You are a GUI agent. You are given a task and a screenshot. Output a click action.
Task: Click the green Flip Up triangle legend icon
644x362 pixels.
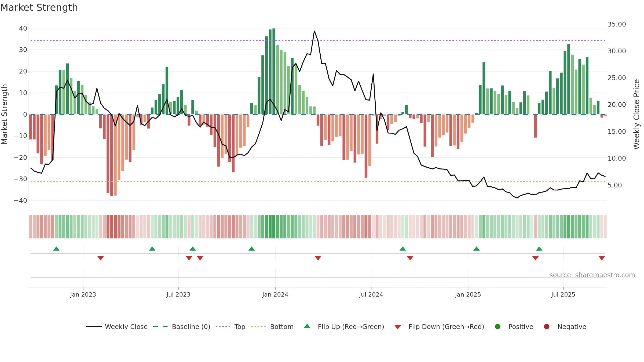307,326
